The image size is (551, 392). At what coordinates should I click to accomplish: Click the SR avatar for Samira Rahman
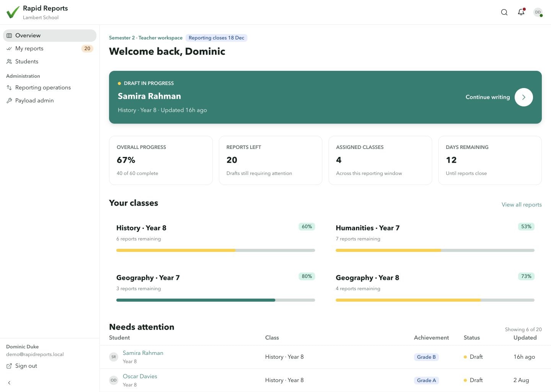point(114,357)
